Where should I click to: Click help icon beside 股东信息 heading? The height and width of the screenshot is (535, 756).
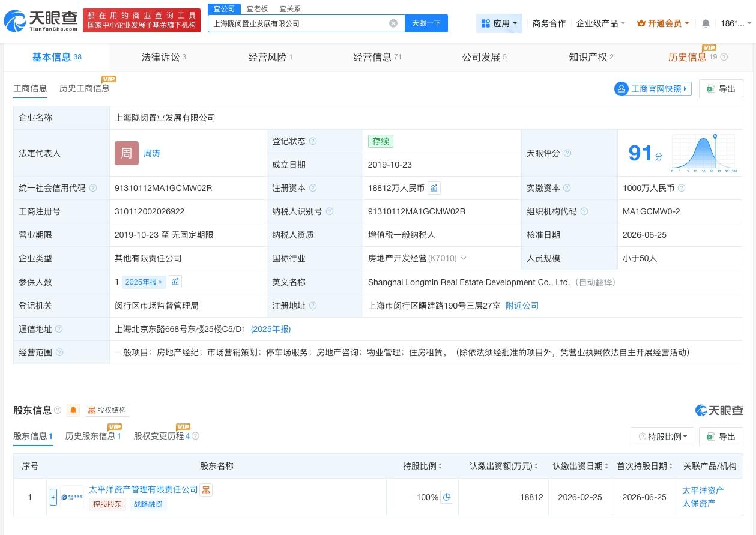click(x=58, y=410)
